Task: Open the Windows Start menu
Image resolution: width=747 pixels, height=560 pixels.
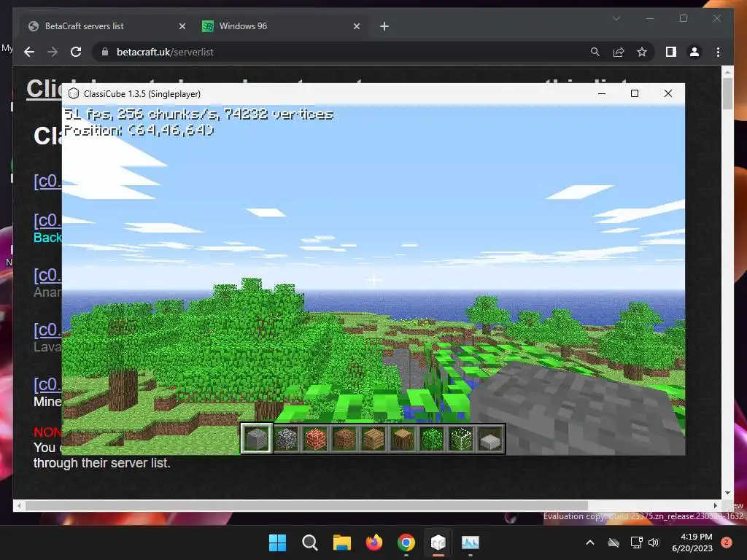Action: coord(278,542)
